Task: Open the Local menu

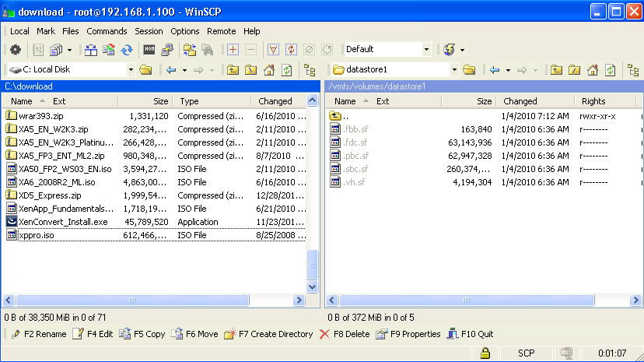Action: [x=19, y=31]
